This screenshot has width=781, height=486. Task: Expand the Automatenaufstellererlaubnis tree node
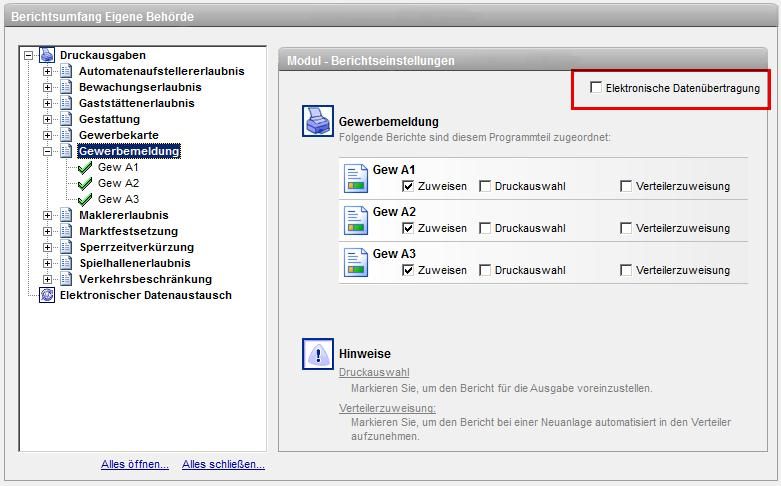tap(47, 71)
